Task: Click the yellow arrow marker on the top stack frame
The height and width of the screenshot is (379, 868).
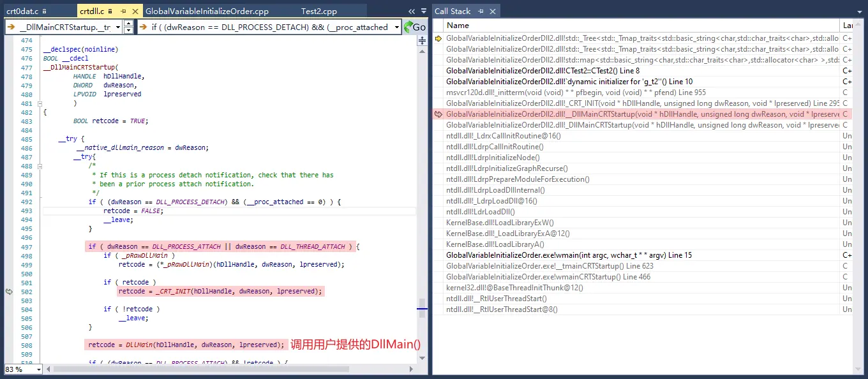Action: pyautogui.click(x=438, y=38)
